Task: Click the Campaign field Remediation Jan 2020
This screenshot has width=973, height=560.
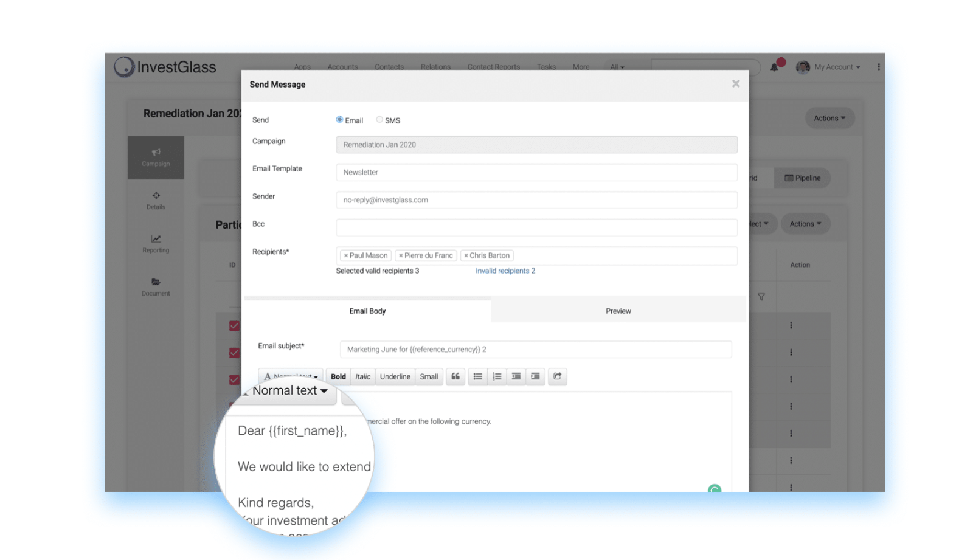Action: click(536, 145)
